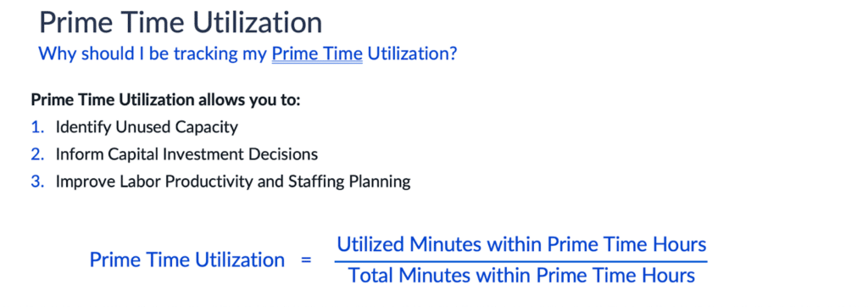Click "Prime Time Utilization" left of equals sign
Screen dimensions: 868x307
coord(187,260)
